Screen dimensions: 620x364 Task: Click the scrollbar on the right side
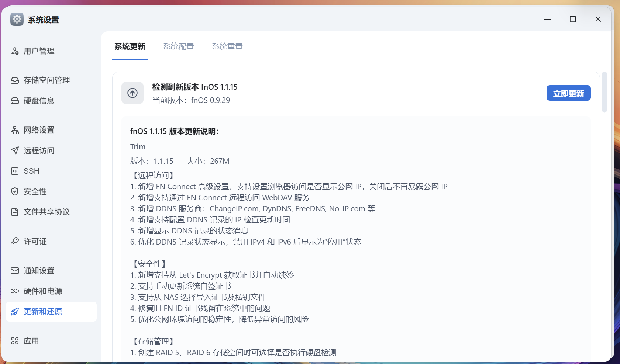click(x=604, y=92)
